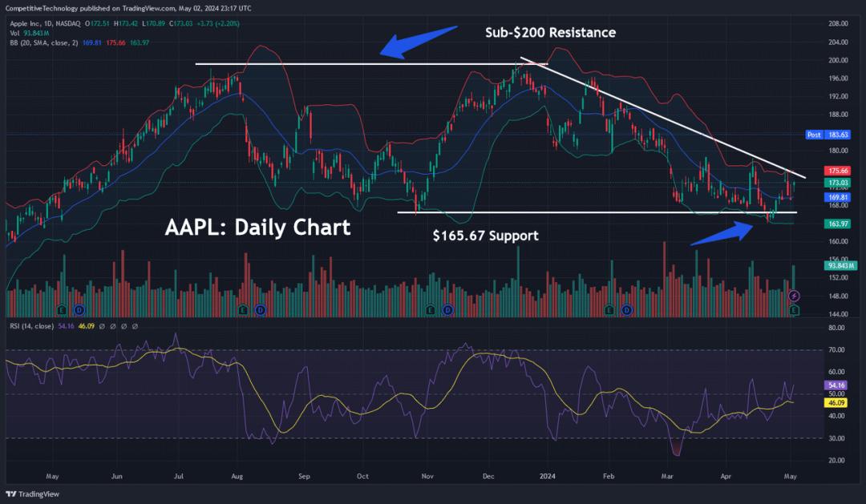Click the blue BB basis value 169.81 in legend
The image size is (866, 504).
(x=91, y=42)
